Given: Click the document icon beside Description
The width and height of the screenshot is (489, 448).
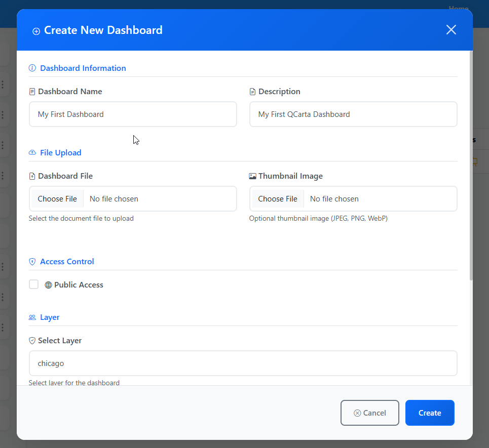Looking at the screenshot, I should tap(252, 92).
